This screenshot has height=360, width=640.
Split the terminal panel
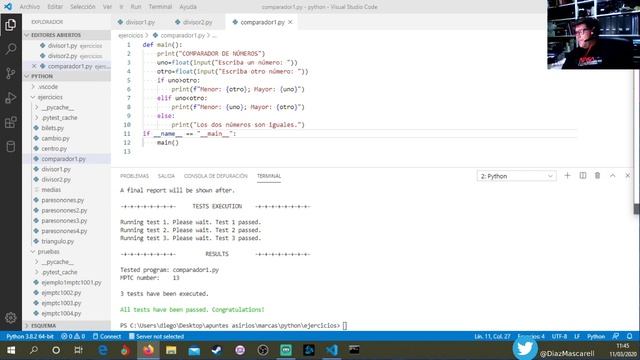(x=582, y=176)
